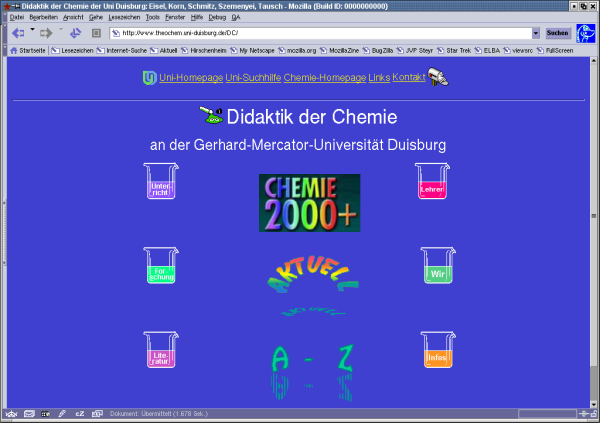Click the Navigator icon in status bar

point(12,414)
